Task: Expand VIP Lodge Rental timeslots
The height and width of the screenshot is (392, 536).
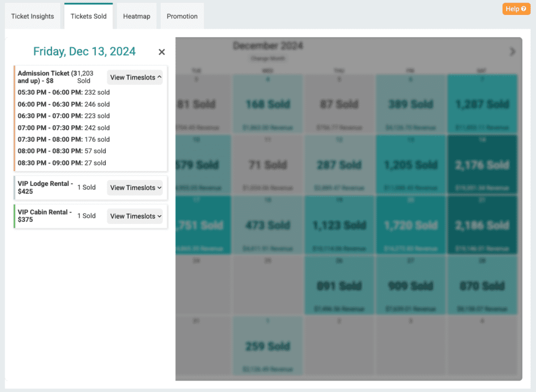Action: [x=135, y=188]
